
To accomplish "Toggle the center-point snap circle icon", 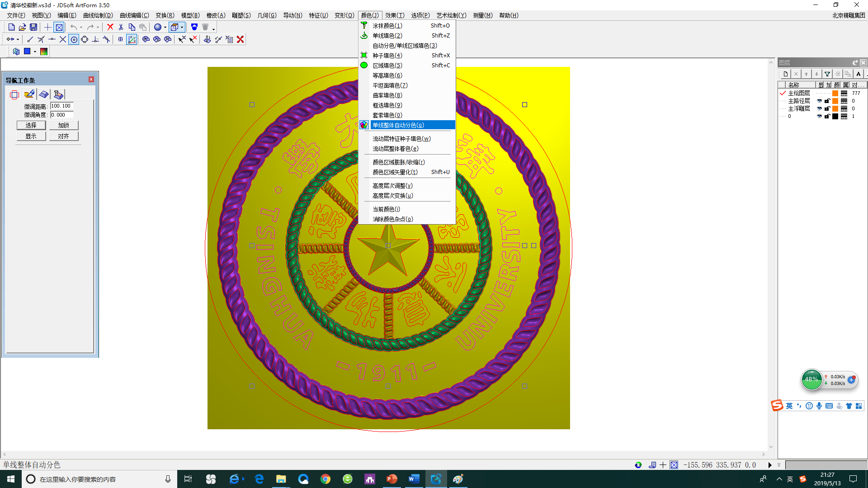I will [x=74, y=39].
